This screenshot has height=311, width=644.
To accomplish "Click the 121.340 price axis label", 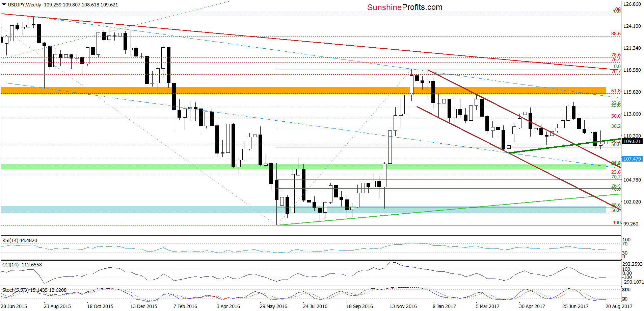I will click(632, 48).
